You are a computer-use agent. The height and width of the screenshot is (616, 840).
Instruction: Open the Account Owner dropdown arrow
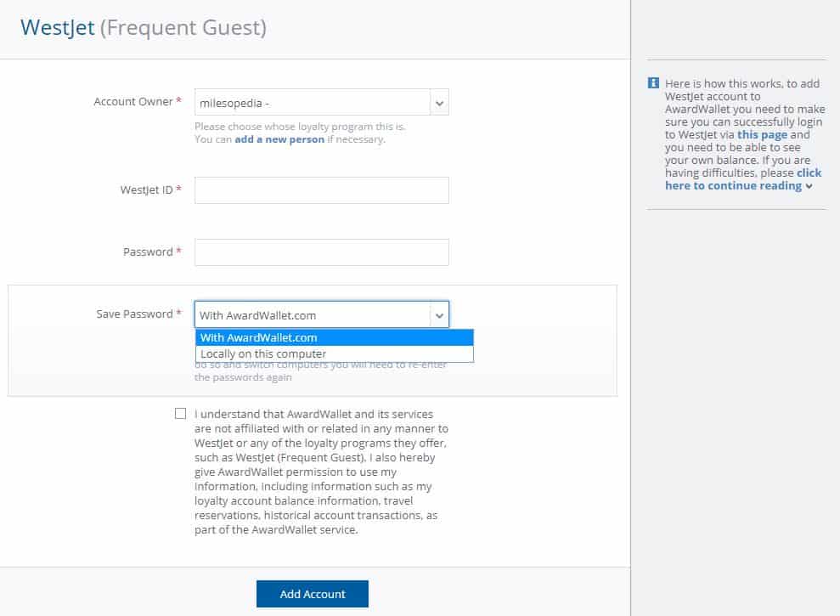pos(439,103)
